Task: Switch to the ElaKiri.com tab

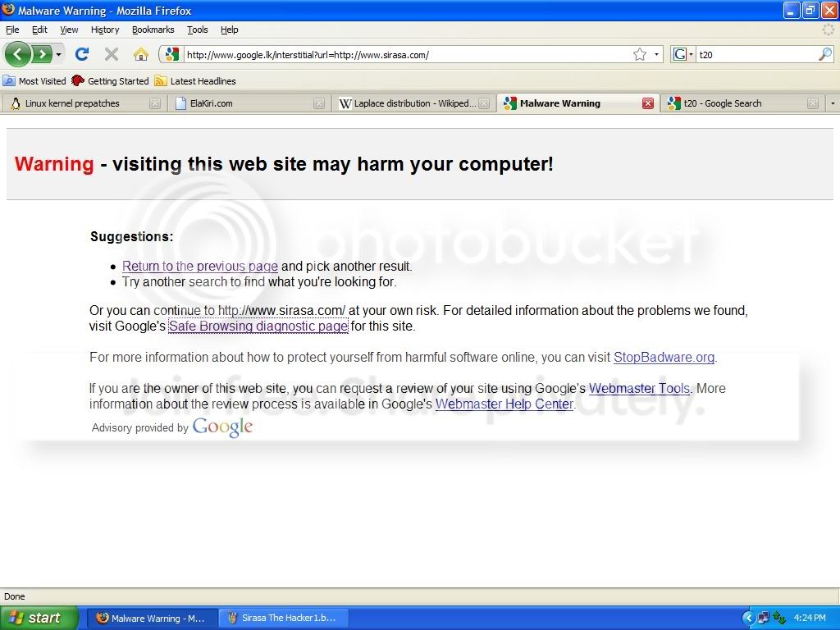Action: [x=211, y=103]
